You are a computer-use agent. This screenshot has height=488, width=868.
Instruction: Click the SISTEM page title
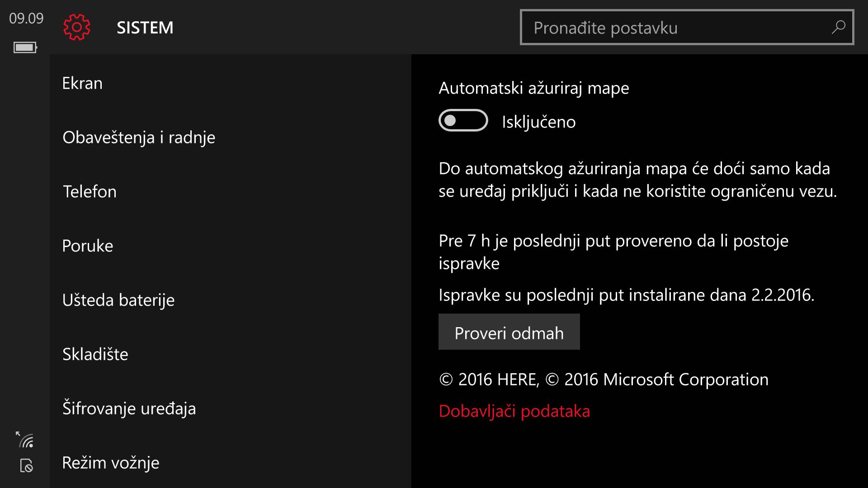click(x=145, y=27)
